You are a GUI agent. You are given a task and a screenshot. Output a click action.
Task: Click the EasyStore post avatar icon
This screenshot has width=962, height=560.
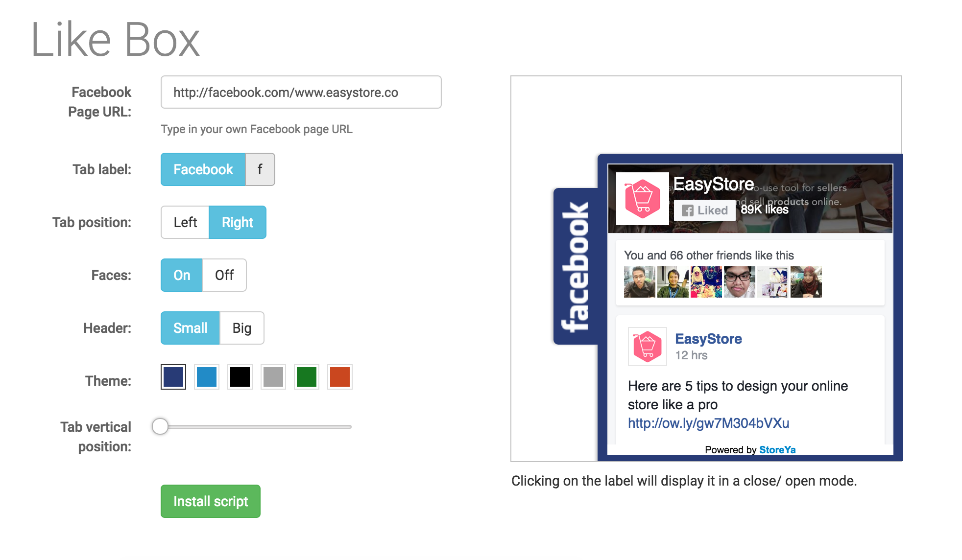tap(648, 347)
